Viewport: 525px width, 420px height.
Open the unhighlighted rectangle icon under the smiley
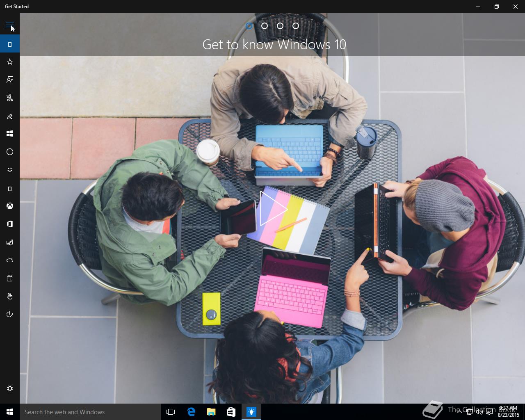click(10, 189)
